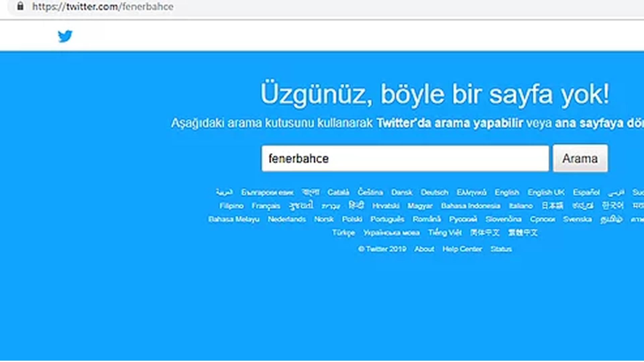The image size is (644, 362).
Task: Choose Svenska language link
Action: click(x=577, y=219)
